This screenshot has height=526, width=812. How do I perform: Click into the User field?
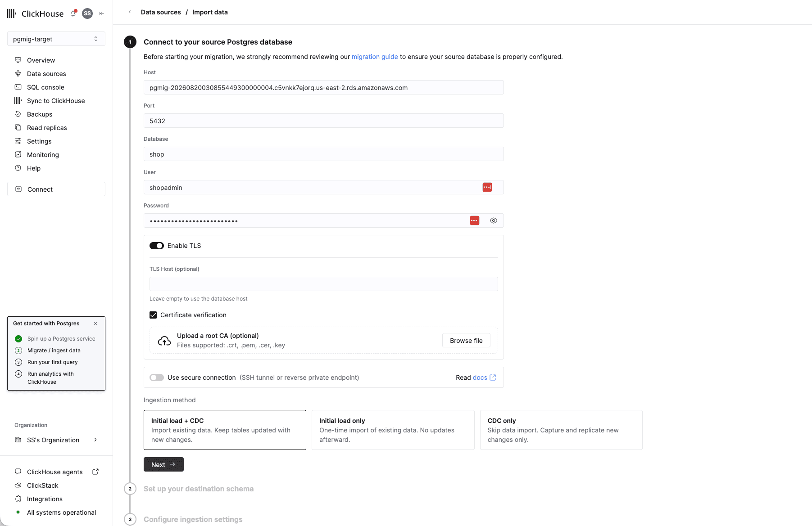pyautogui.click(x=323, y=187)
